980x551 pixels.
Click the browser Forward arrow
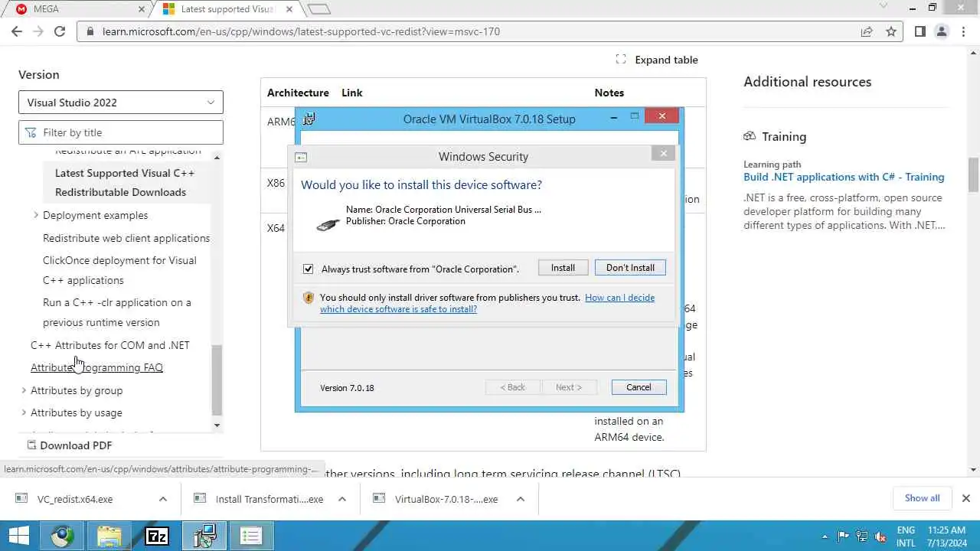pos(38,31)
